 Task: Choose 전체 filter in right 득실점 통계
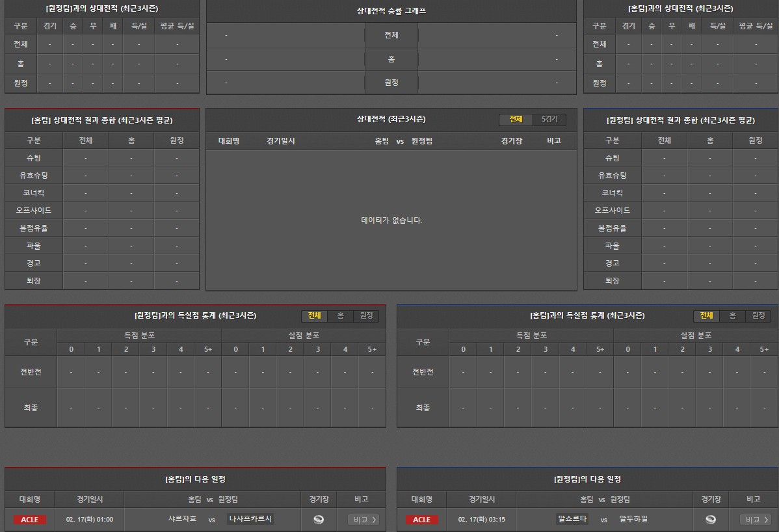(706, 315)
